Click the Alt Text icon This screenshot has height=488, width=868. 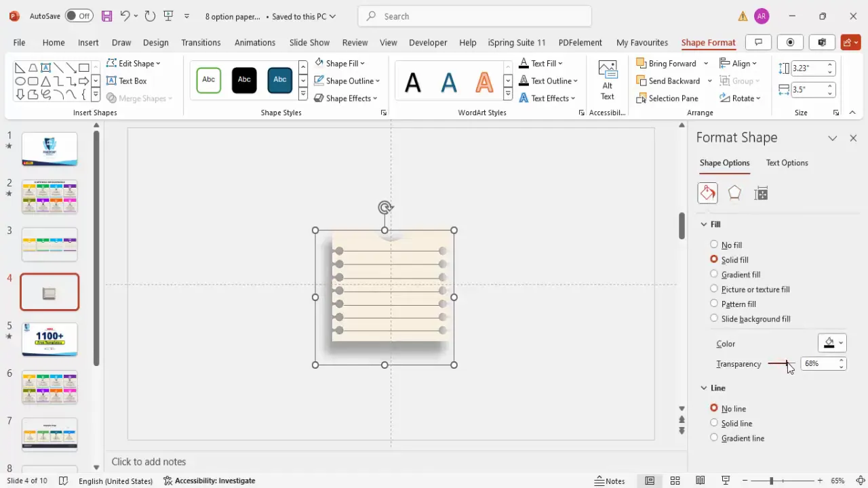coord(608,81)
